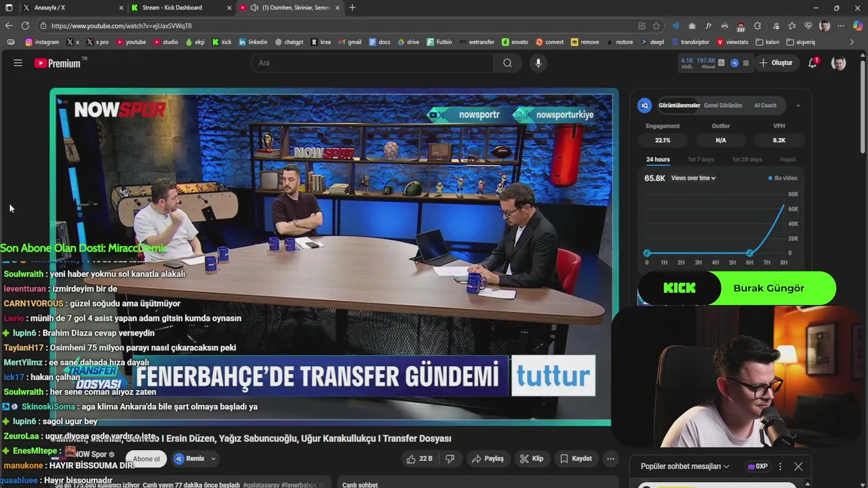Click the search magnifier button
This screenshot has width=868, height=488.
pos(507,63)
